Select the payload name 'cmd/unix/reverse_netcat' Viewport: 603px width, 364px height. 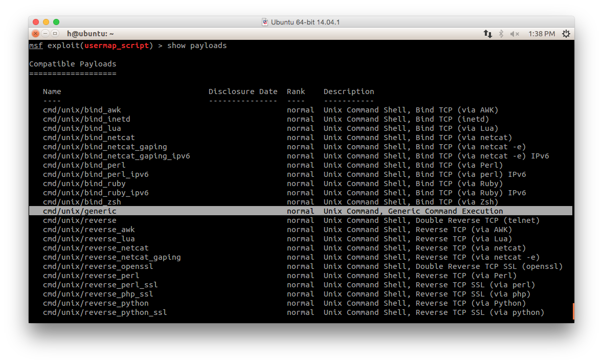click(x=96, y=248)
